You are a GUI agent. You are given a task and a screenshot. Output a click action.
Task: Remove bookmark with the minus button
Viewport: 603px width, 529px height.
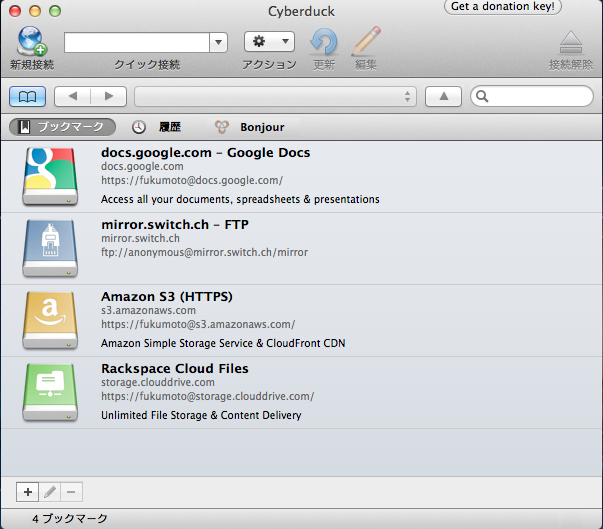click(71, 492)
